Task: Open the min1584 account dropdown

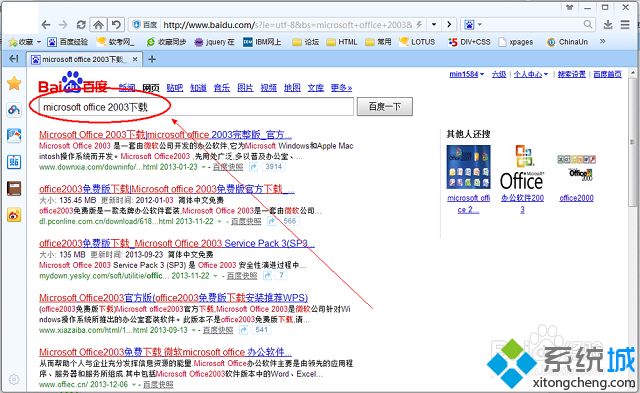Action: point(467,74)
